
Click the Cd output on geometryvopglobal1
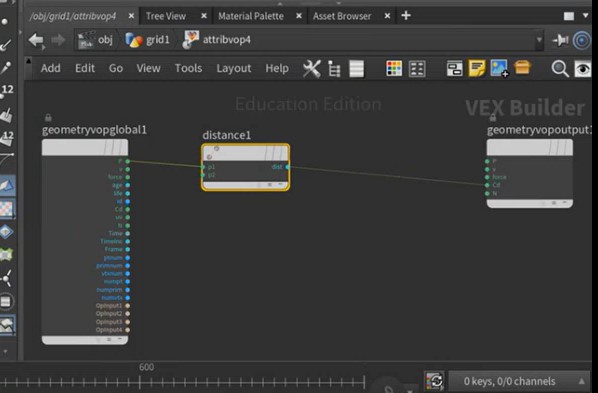127,209
